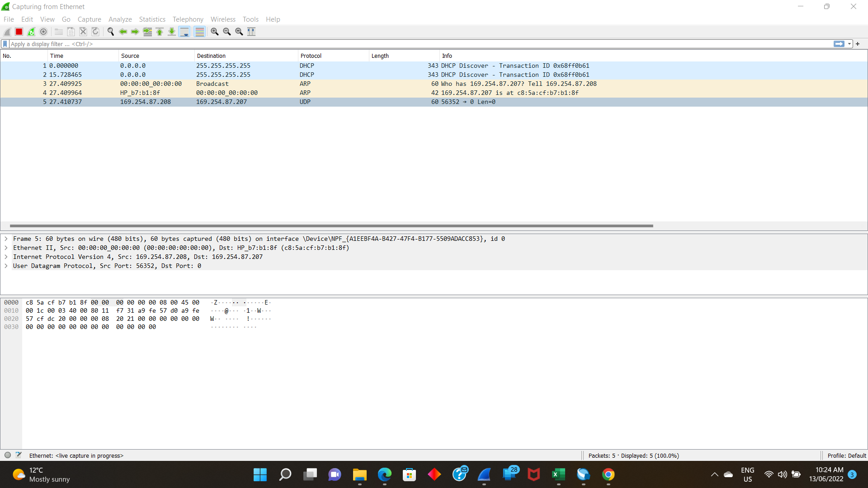Jump to the last packet
Image resolution: width=868 pixels, height=488 pixels.
coord(172,32)
